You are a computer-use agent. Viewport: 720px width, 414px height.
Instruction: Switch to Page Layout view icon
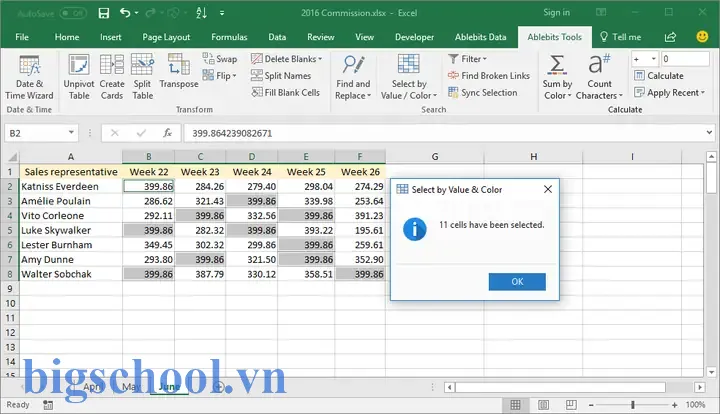[543, 405]
